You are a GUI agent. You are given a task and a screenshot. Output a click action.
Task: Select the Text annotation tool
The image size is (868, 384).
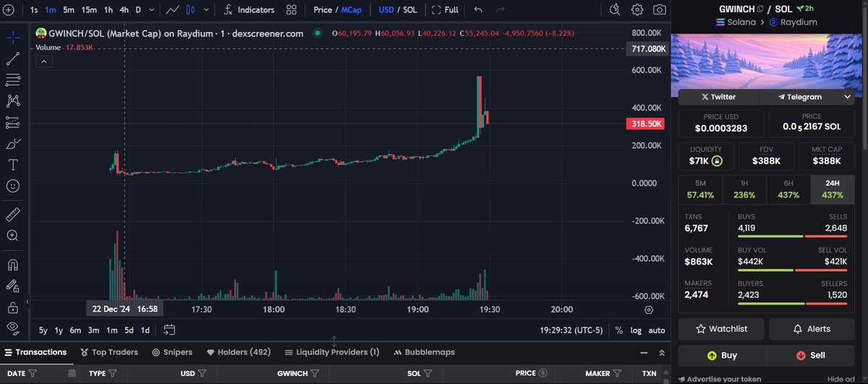coord(12,164)
